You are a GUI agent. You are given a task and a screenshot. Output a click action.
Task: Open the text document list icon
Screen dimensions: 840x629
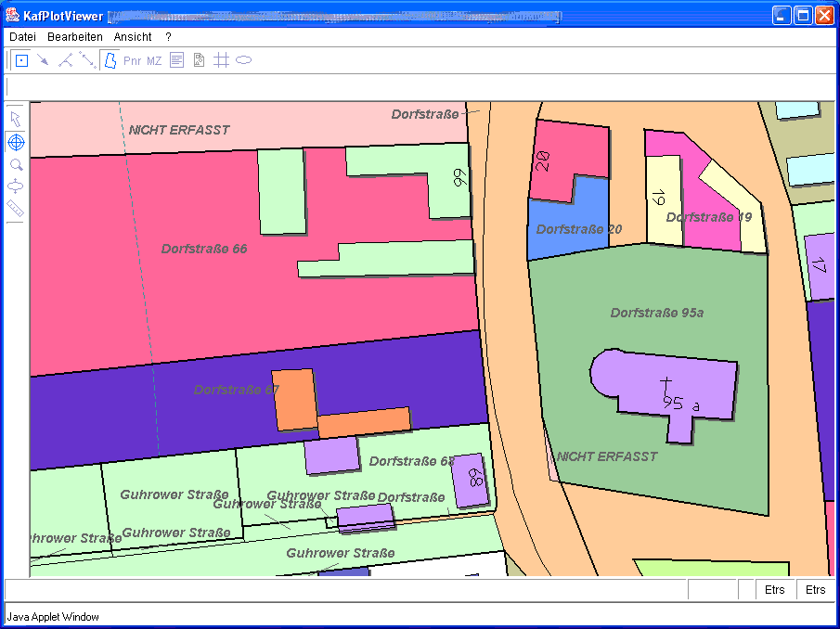pyautogui.click(x=176, y=60)
